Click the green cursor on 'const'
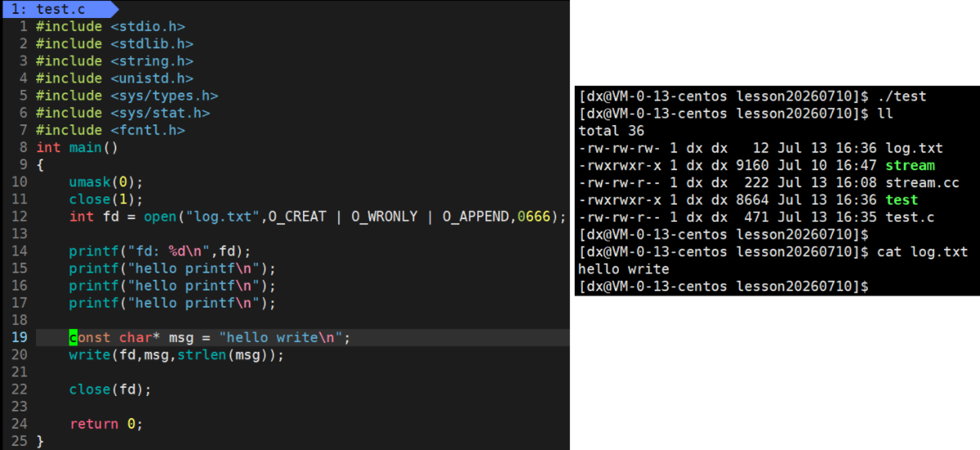Image resolution: width=980 pixels, height=450 pixels. (x=73, y=337)
